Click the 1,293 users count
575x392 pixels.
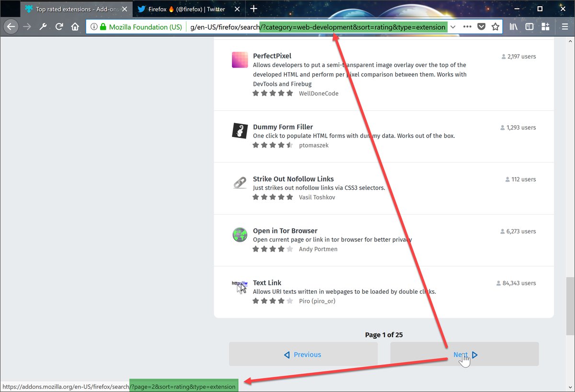click(x=518, y=127)
